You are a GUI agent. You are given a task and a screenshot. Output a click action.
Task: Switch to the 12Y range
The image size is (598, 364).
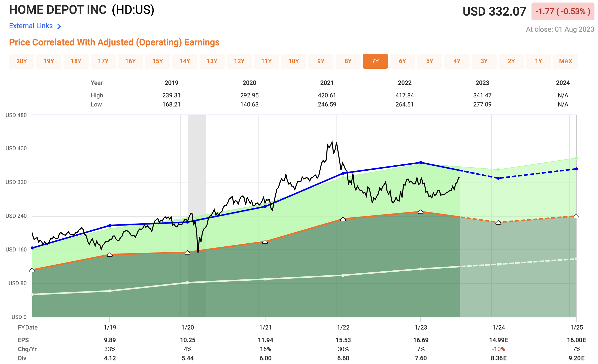pos(239,61)
